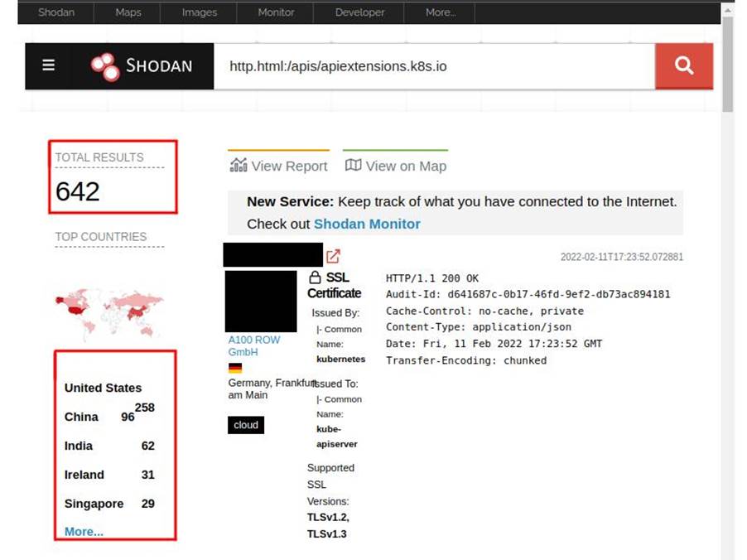Open the Images navigation item
This screenshot has height=560, width=747.
[x=199, y=12]
